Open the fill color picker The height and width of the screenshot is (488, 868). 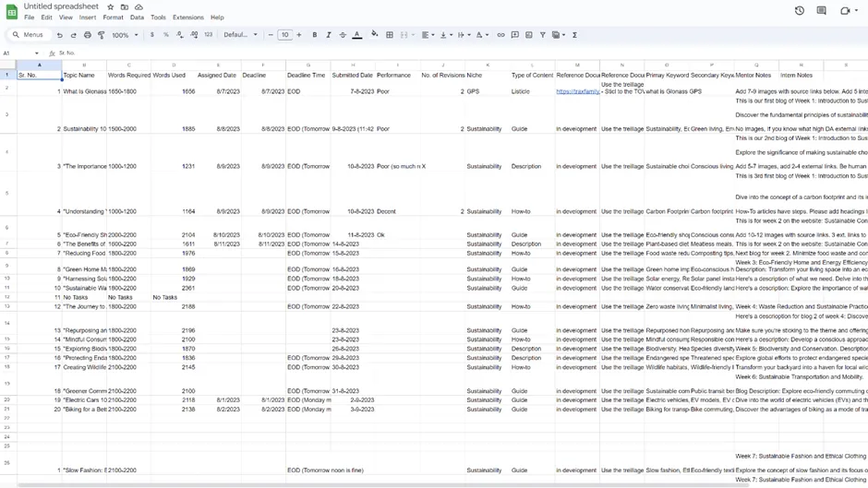coord(375,34)
